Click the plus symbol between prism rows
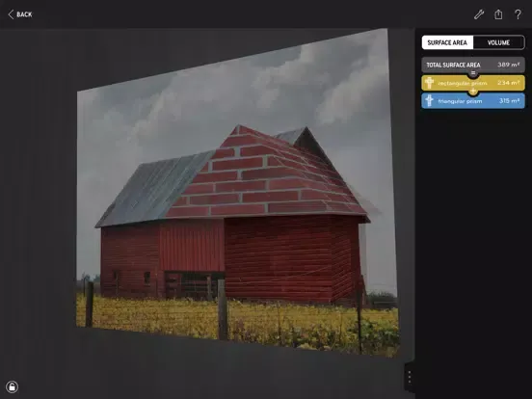The width and height of the screenshot is (532, 399). point(473,92)
